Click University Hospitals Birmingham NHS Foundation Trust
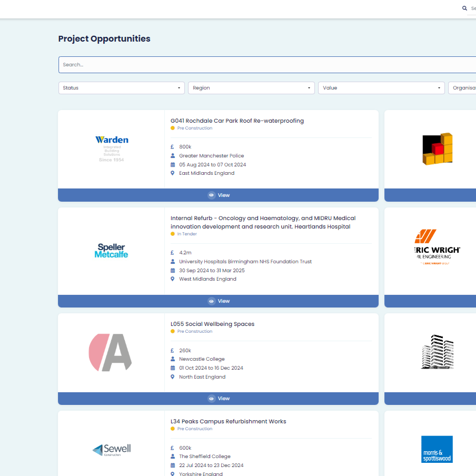This screenshot has width=476, height=476. click(x=245, y=261)
